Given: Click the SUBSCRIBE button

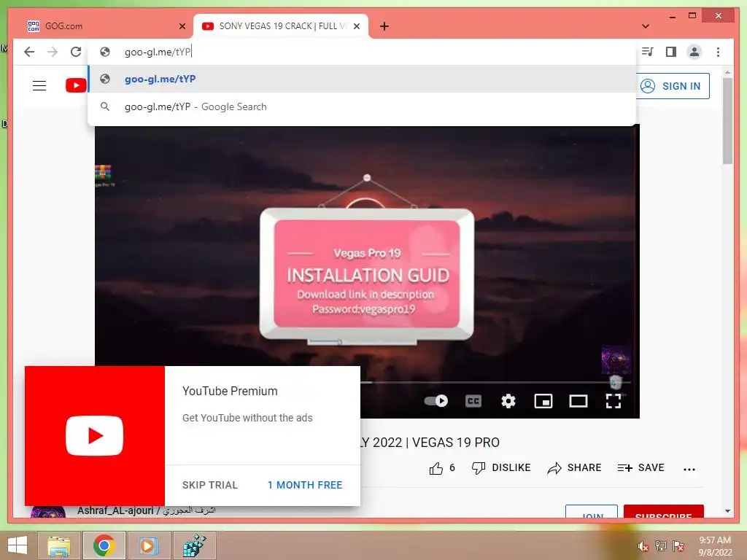Looking at the screenshot, I should click(664, 511).
